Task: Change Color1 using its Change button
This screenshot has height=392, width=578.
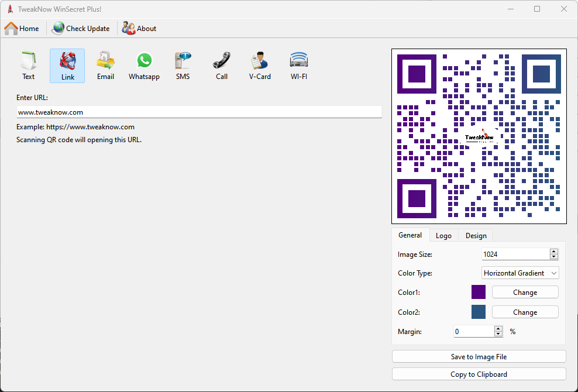Action: (x=525, y=293)
